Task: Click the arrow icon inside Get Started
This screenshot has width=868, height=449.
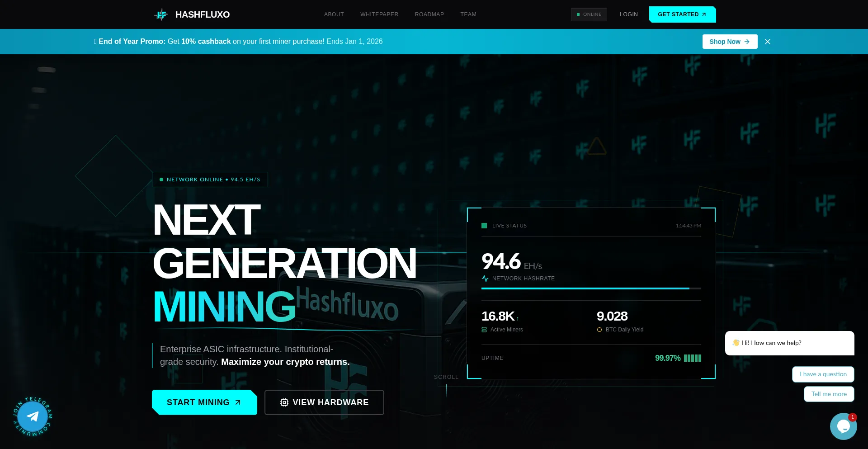Action: [x=704, y=14]
